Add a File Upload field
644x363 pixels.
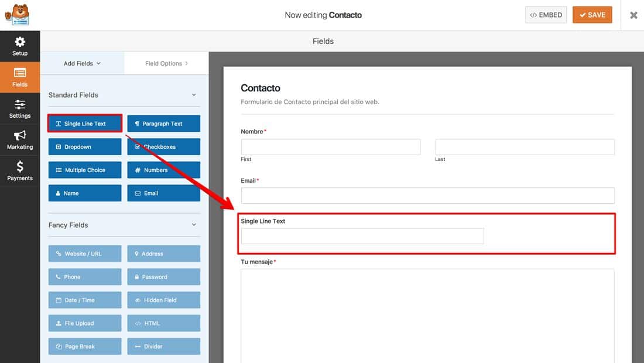pos(85,323)
